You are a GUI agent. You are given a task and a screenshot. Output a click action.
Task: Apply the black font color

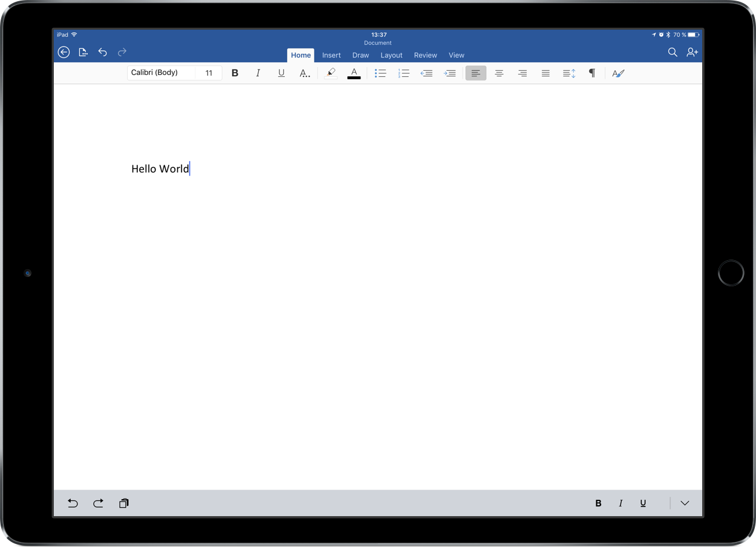point(354,73)
